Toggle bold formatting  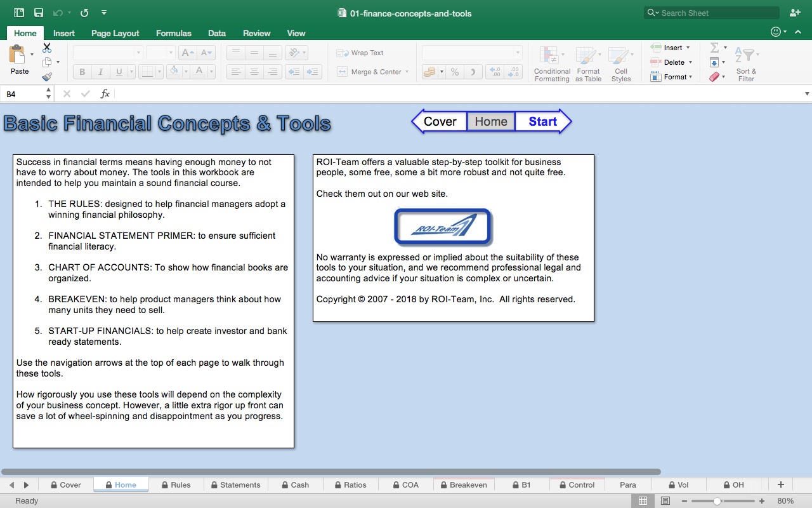click(x=81, y=72)
